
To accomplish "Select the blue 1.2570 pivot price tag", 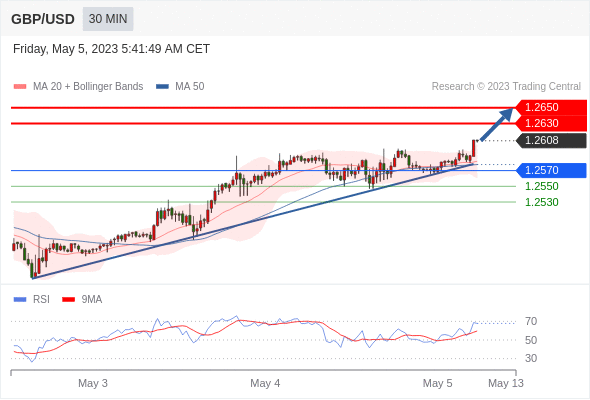I will (x=551, y=170).
